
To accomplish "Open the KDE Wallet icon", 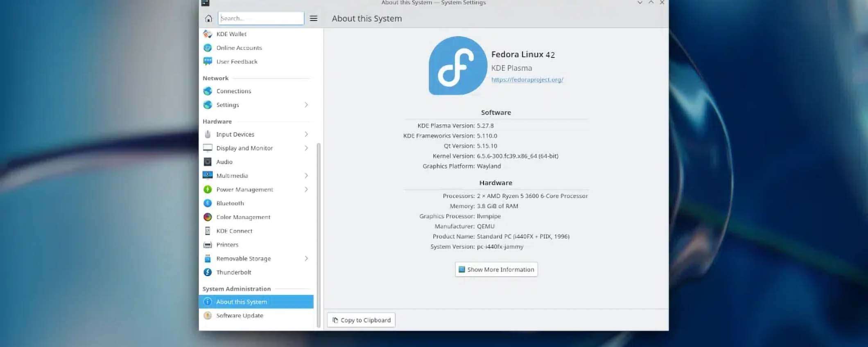I will tap(208, 34).
